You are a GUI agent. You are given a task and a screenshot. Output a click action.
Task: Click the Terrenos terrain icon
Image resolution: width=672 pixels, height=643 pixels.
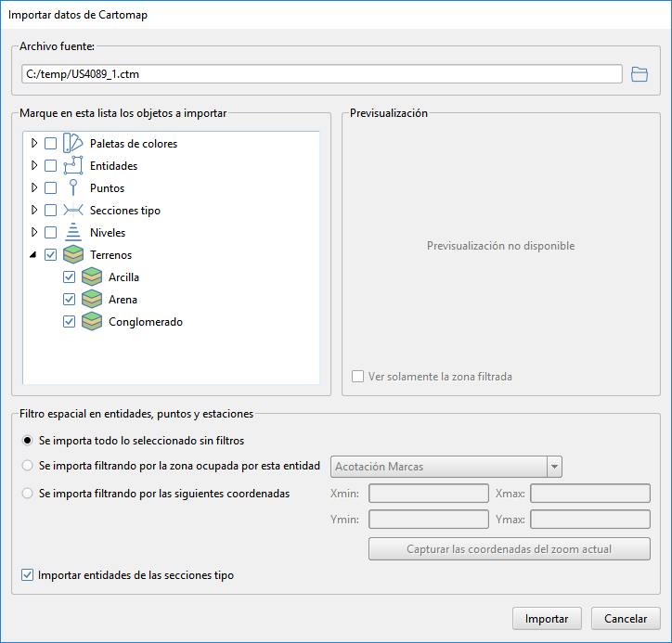72,254
